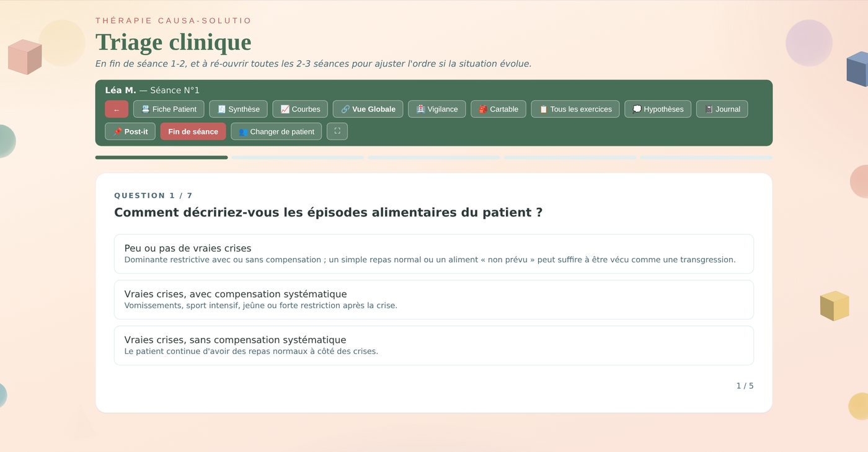Screen dimensions: 868x452
Task: Click Changer de patient
Action: (277, 131)
